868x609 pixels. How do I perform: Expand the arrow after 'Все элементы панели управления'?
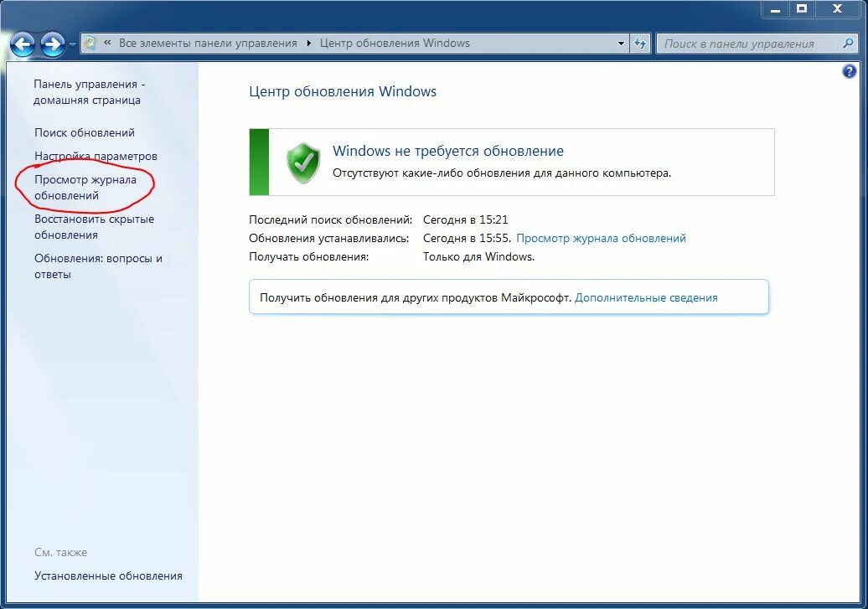[x=309, y=44]
